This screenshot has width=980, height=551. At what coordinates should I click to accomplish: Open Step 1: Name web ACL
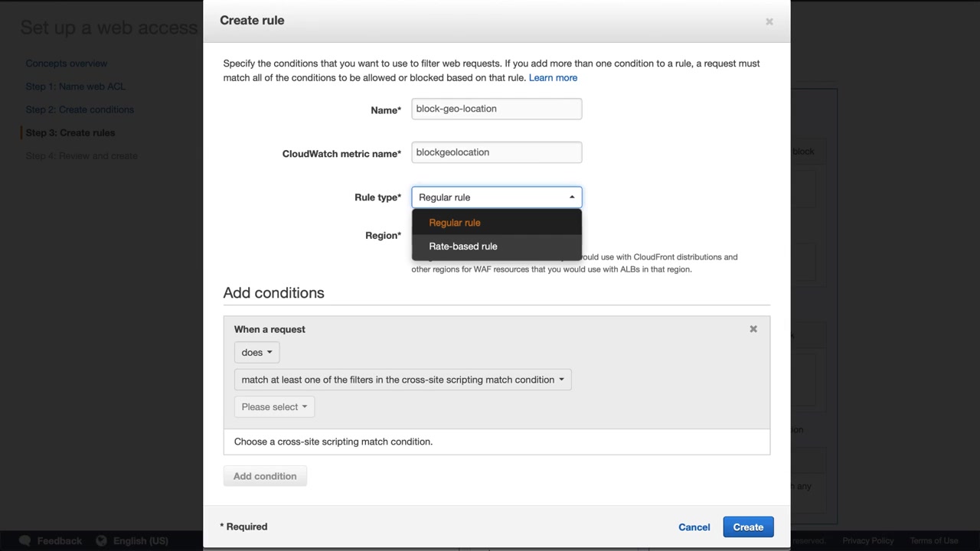[x=75, y=86]
